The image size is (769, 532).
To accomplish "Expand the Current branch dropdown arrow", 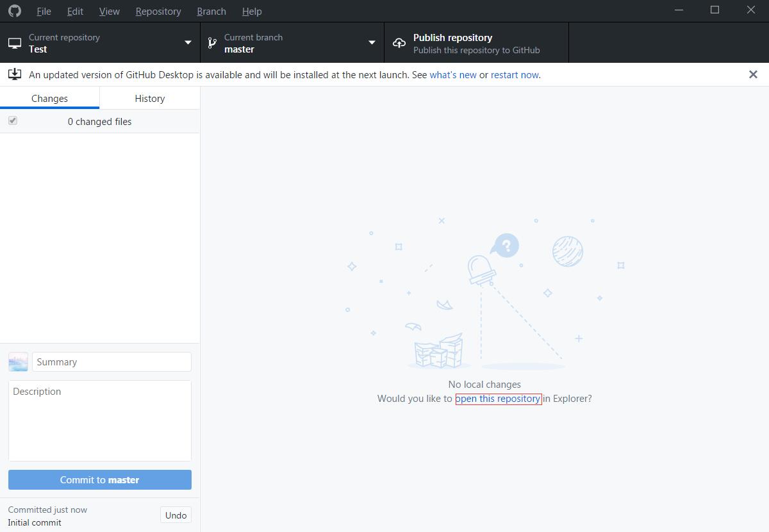I will [372, 43].
